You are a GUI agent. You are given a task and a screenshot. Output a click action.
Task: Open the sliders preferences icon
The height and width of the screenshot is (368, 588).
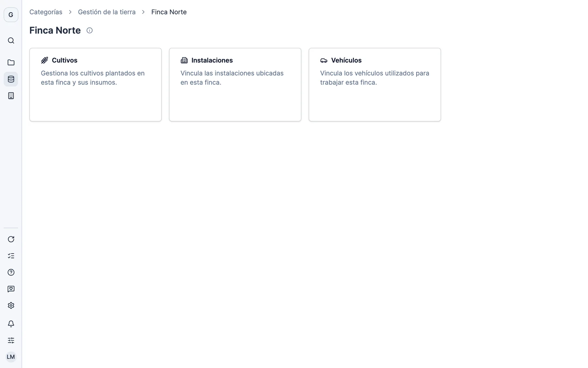(x=11, y=341)
